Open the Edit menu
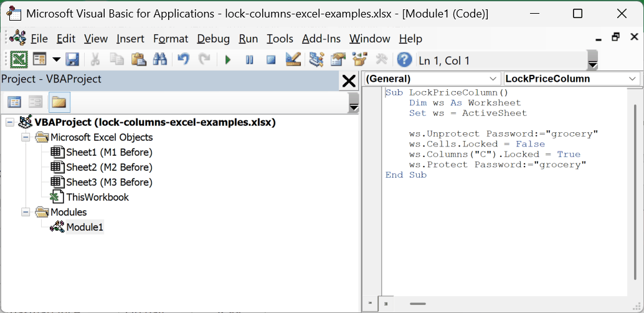The image size is (644, 313). point(66,39)
